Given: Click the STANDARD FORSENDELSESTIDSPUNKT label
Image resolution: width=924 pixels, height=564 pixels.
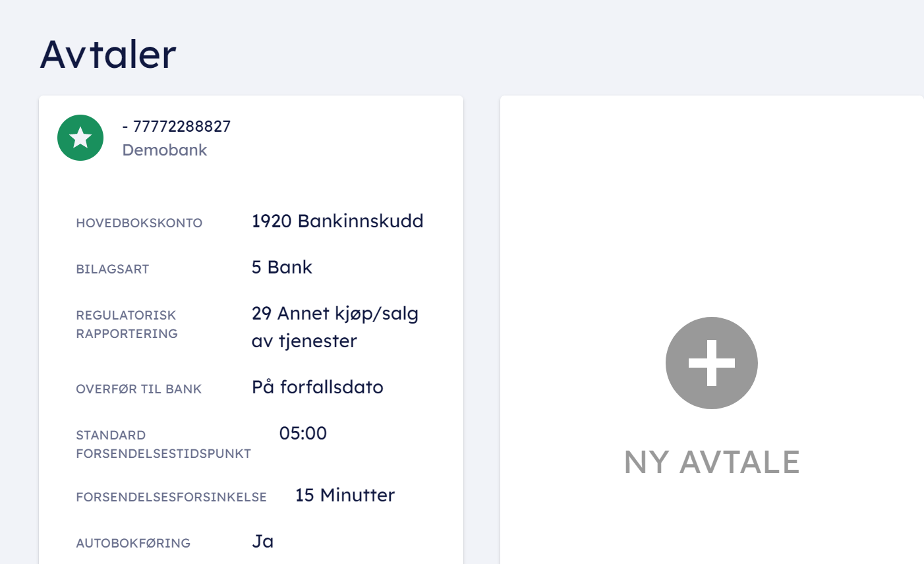Looking at the screenshot, I should pos(163,444).
